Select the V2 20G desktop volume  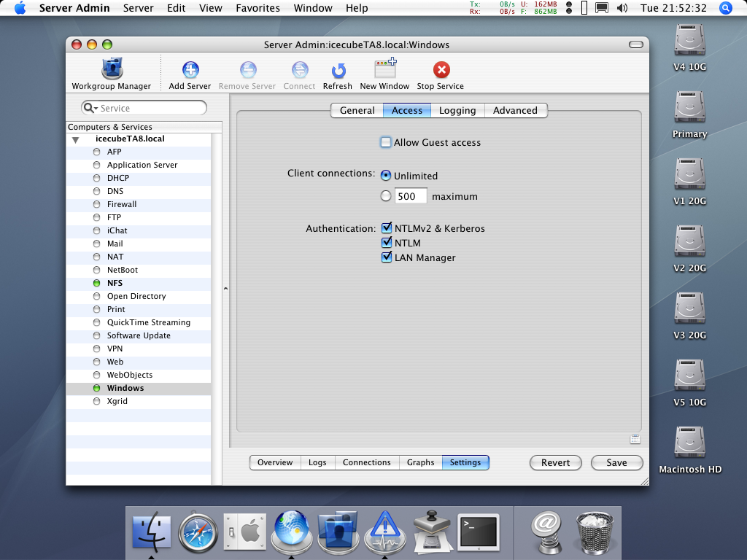(690, 242)
